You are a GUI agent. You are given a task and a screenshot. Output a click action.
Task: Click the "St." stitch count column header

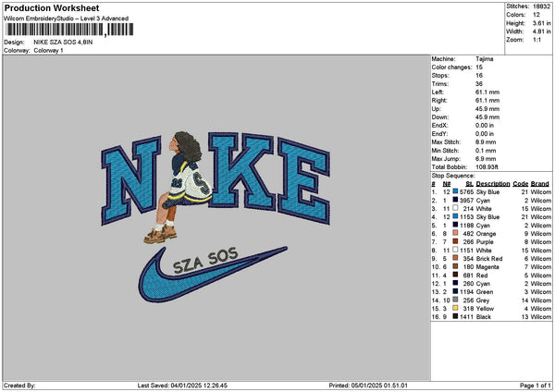[x=469, y=184]
